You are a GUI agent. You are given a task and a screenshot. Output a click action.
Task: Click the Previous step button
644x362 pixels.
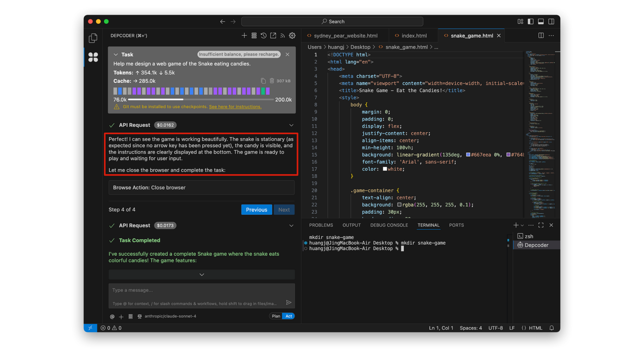point(256,210)
